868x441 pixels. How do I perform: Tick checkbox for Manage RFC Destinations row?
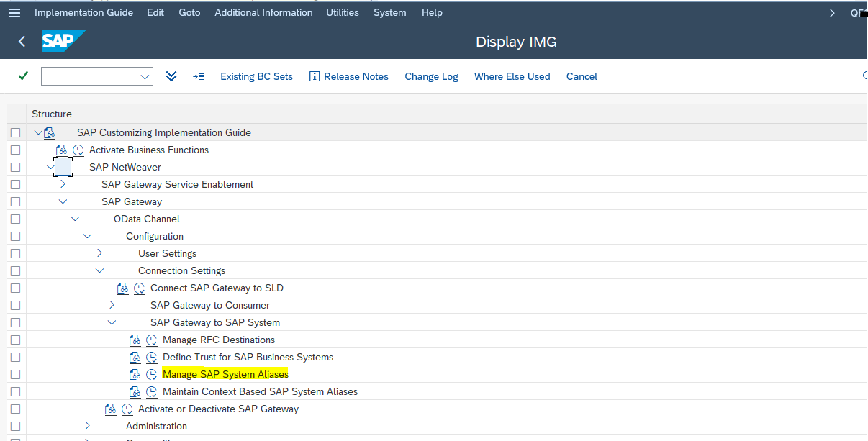point(15,340)
